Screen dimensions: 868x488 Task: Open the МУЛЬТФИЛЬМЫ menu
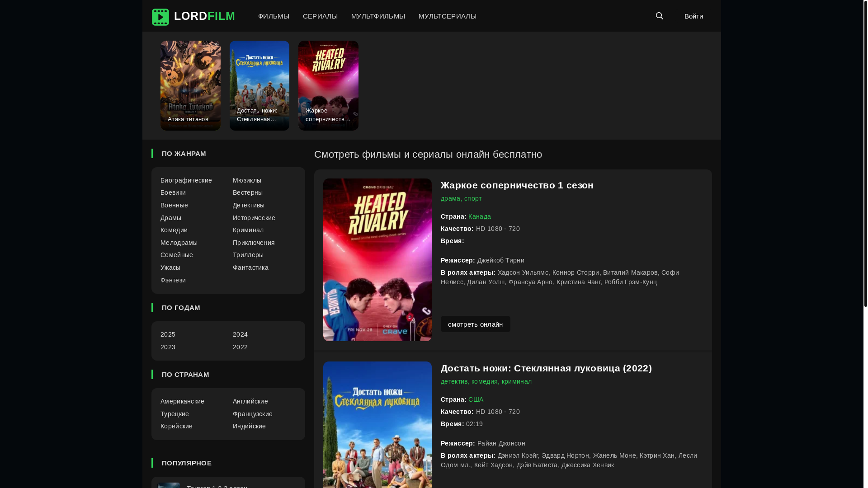point(378,16)
